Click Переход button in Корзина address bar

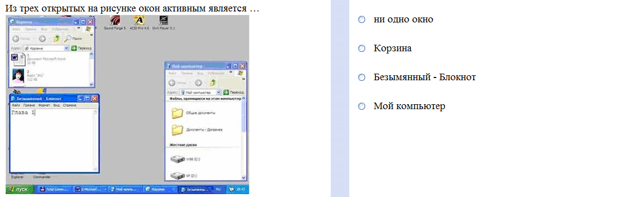(x=82, y=49)
